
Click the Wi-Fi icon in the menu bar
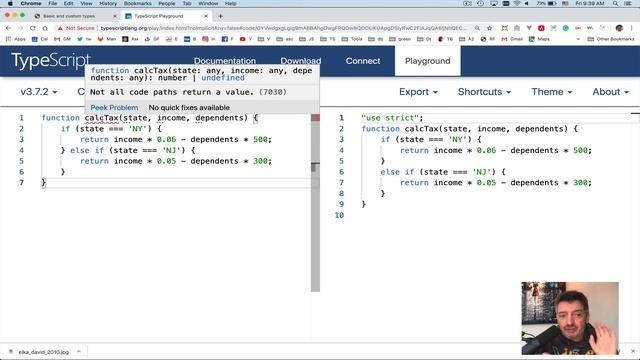point(517,3)
